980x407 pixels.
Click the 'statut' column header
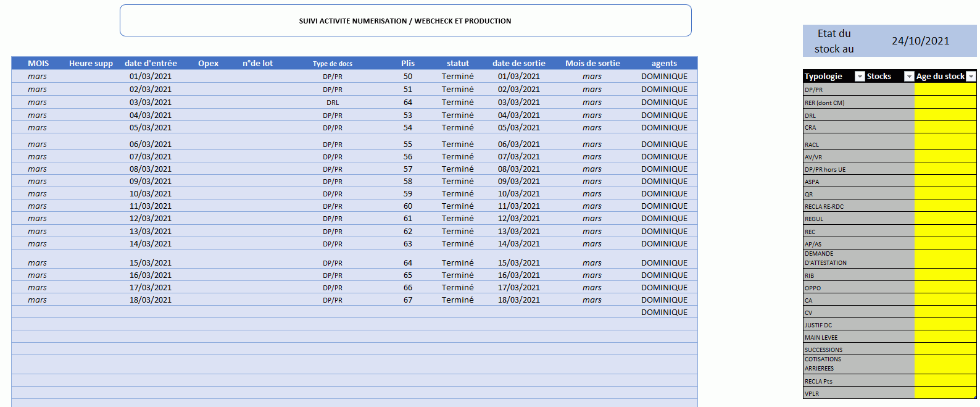pyautogui.click(x=457, y=63)
